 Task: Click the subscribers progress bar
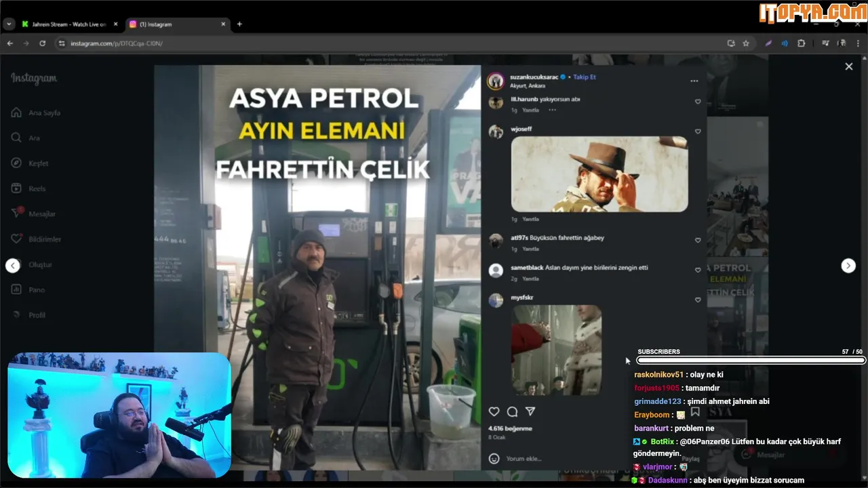tap(751, 361)
